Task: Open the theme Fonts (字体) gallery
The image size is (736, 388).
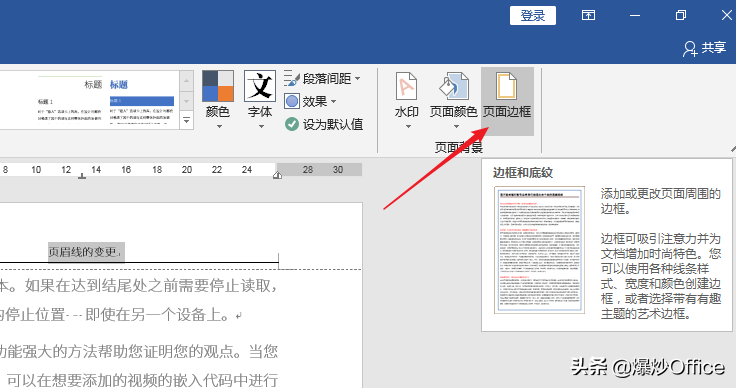Action: [x=260, y=100]
